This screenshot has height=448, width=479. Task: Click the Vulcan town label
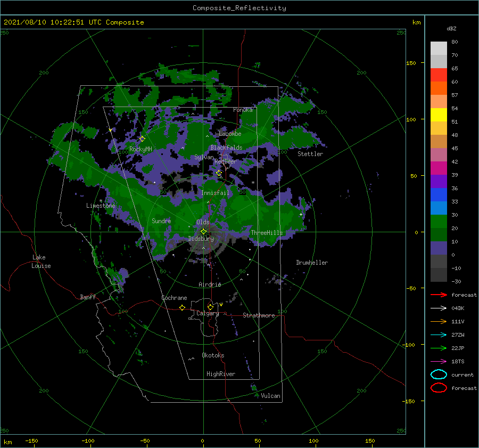pyautogui.click(x=270, y=396)
